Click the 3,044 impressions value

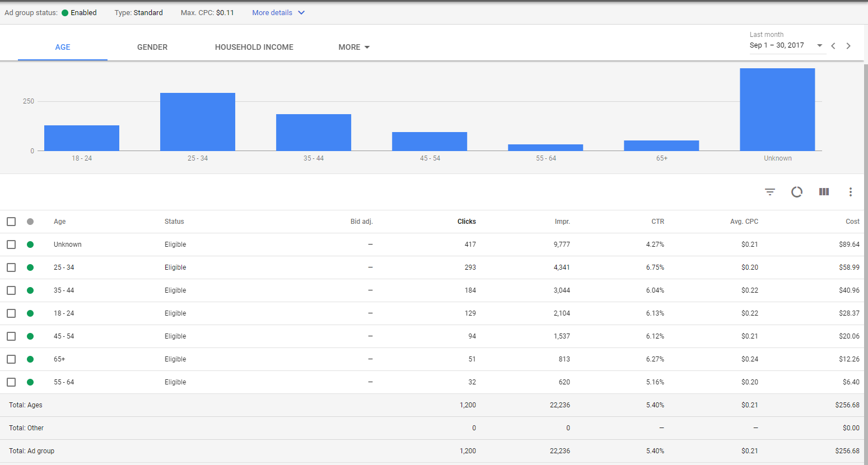[562, 290]
